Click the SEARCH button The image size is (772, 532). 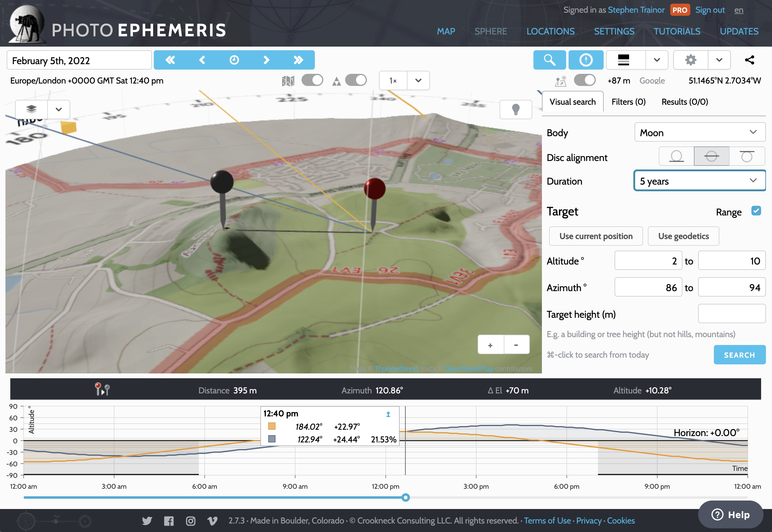tap(739, 355)
